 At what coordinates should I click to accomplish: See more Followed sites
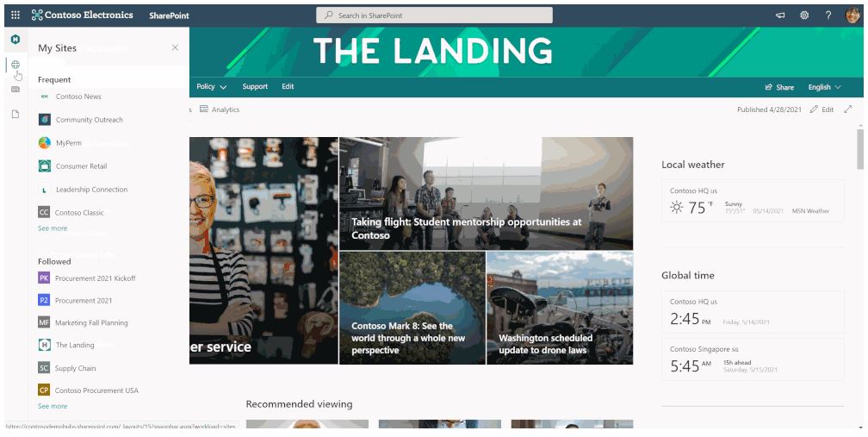53,406
